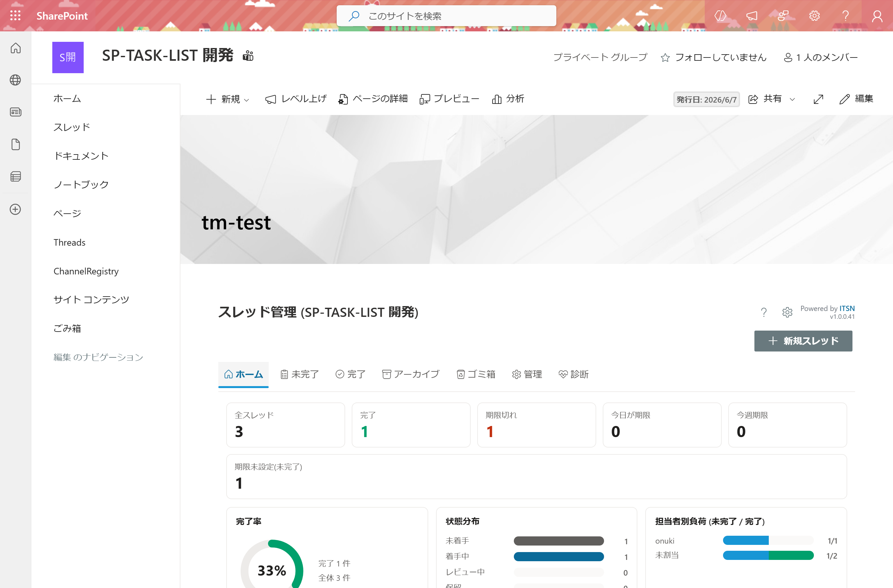
Task: Click 編集 のナビゲーション link
Action: tap(98, 357)
